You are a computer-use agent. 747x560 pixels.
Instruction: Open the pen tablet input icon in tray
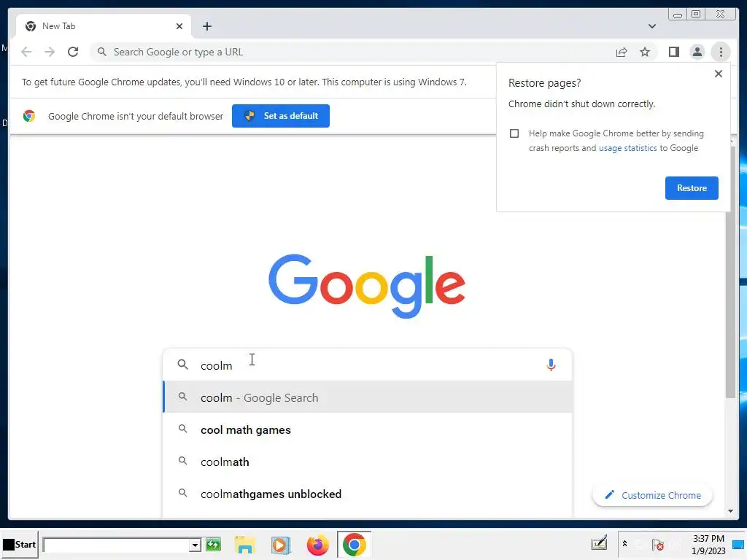tap(599, 543)
